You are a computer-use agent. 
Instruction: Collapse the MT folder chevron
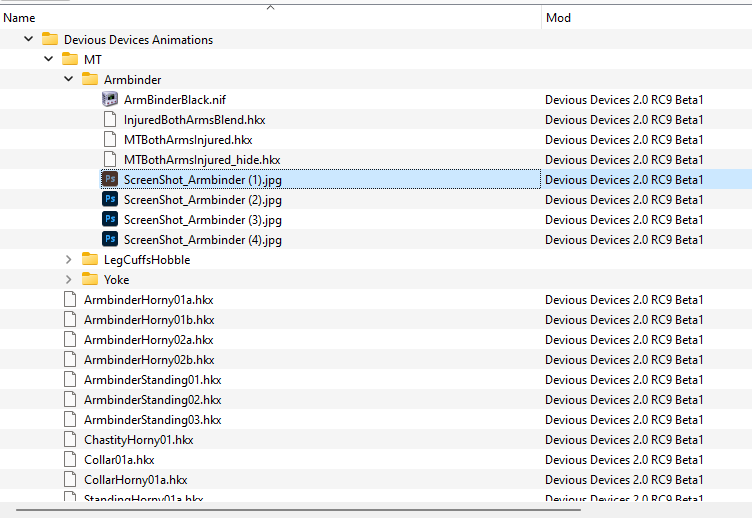[48, 59]
